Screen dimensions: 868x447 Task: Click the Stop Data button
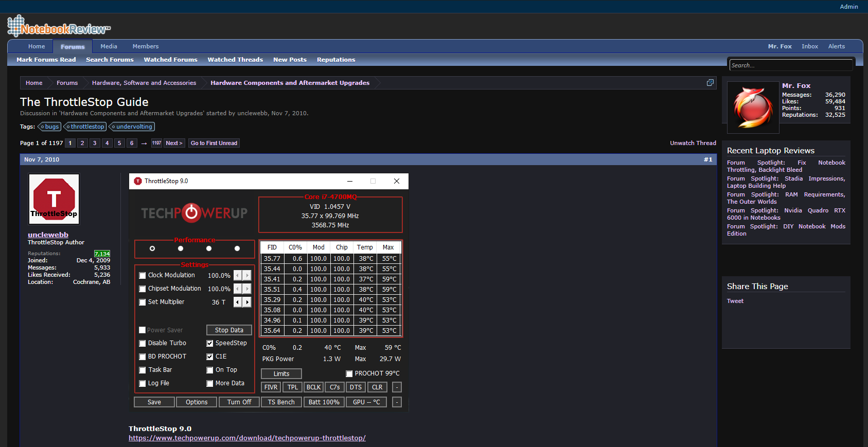point(229,330)
